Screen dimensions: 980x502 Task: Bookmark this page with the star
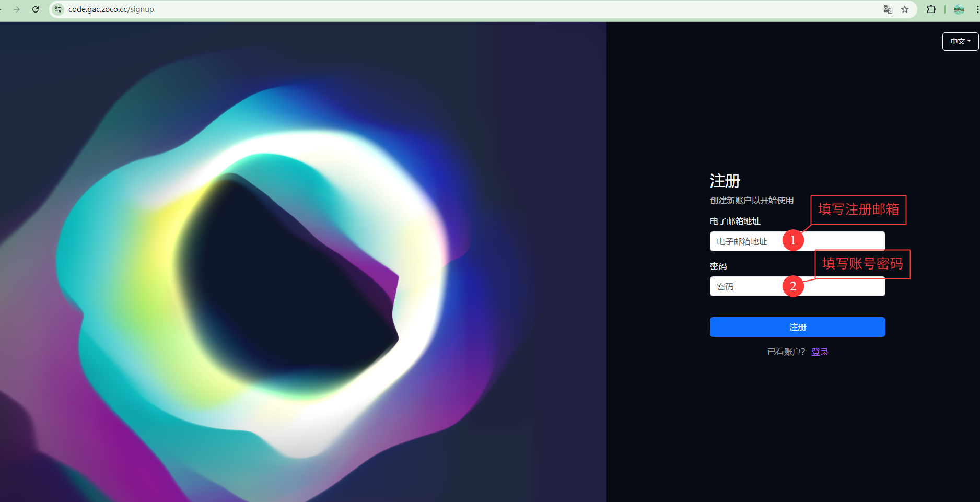[x=905, y=9]
